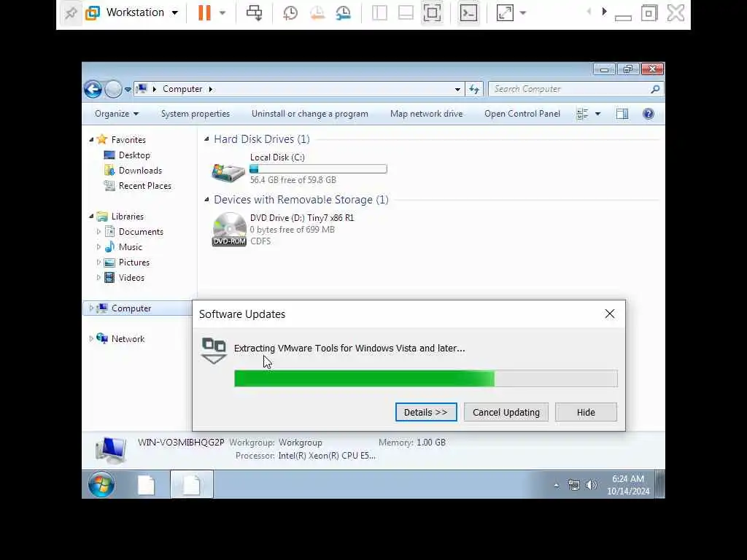Image resolution: width=747 pixels, height=560 pixels.
Task: Click System properties
Action: [x=196, y=114]
